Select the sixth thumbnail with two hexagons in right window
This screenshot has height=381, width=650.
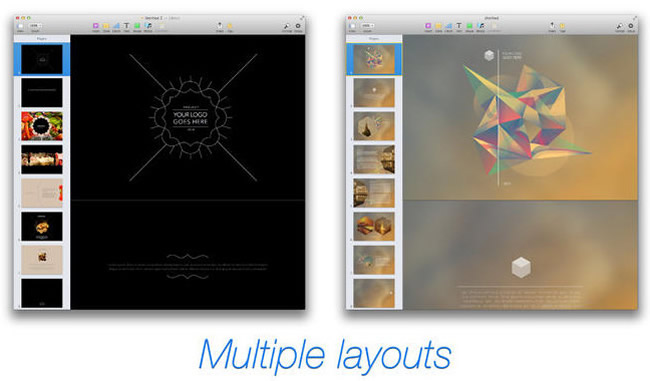(374, 226)
